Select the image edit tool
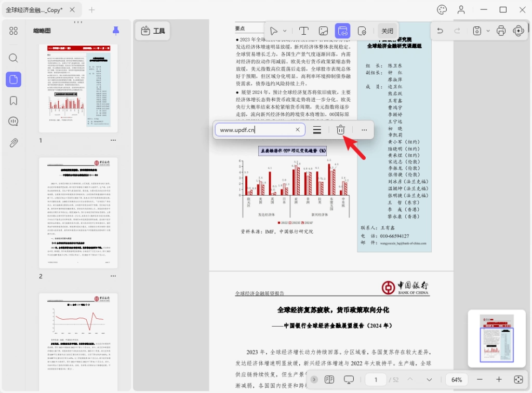Viewport: 532px width, 393px height. click(323, 31)
